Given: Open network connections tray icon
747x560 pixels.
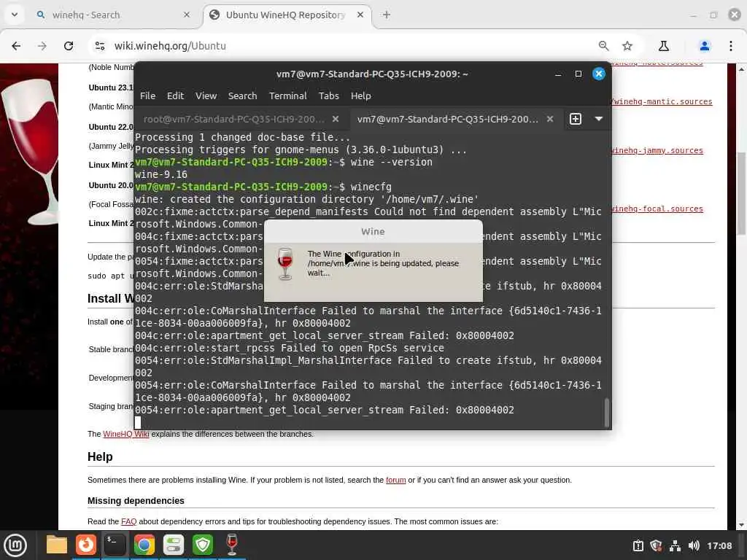Looking at the screenshot, I should tap(675, 545).
